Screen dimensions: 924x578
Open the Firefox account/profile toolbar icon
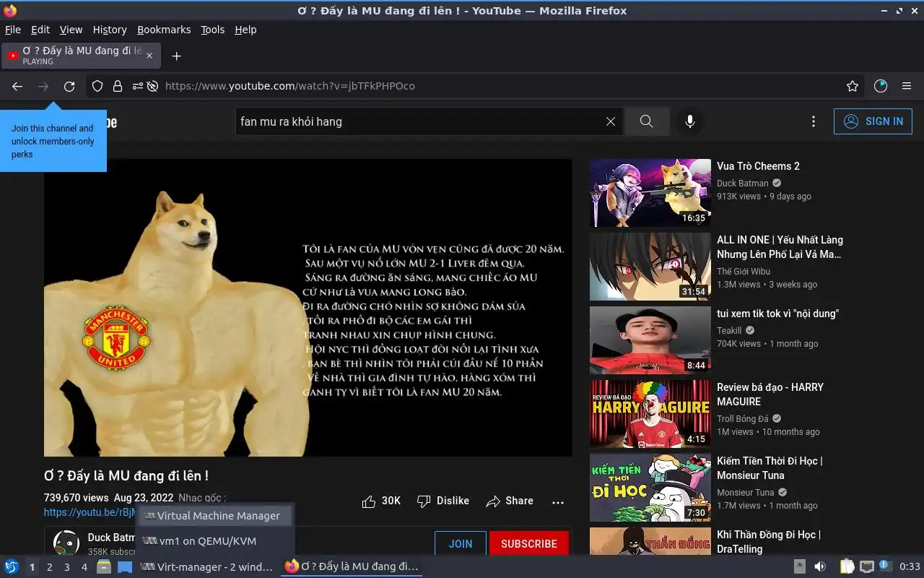tap(881, 86)
